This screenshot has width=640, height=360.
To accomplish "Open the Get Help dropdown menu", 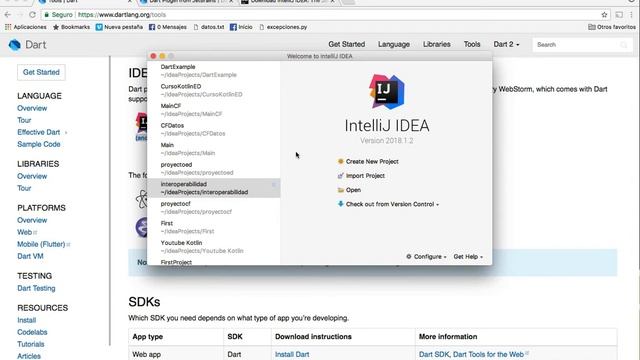I will tap(468, 256).
